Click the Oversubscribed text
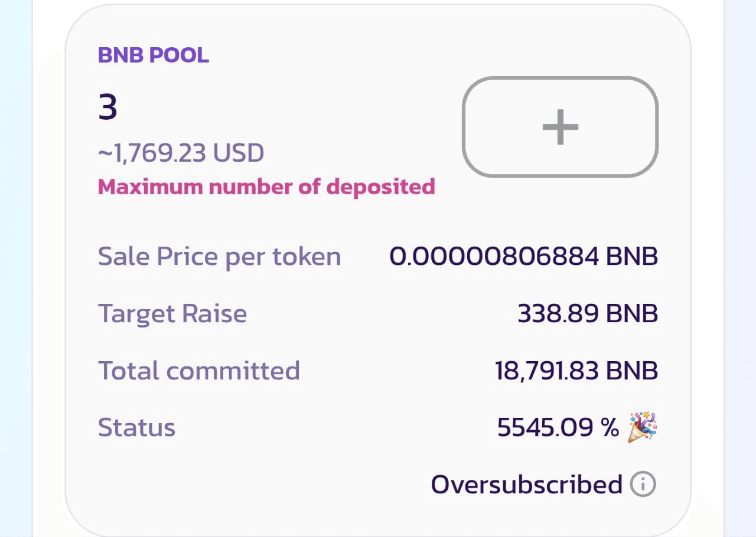Screen dimensions: 756x537 coord(526,484)
